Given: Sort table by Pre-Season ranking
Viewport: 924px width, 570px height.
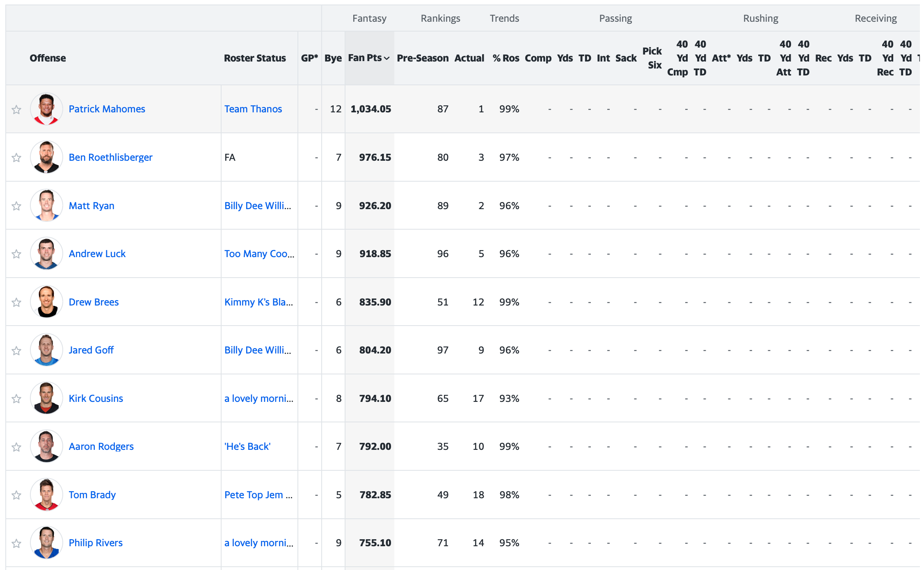Looking at the screenshot, I should point(422,58).
